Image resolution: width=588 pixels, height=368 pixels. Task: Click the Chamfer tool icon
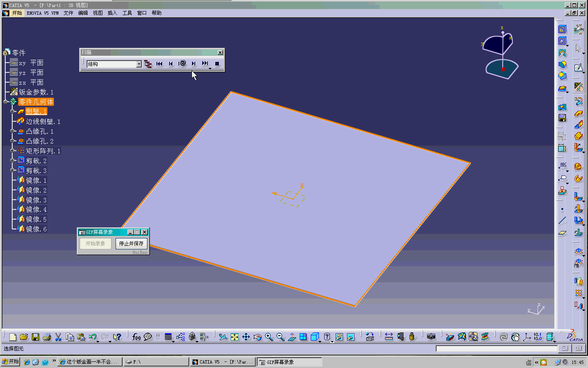(x=562, y=76)
